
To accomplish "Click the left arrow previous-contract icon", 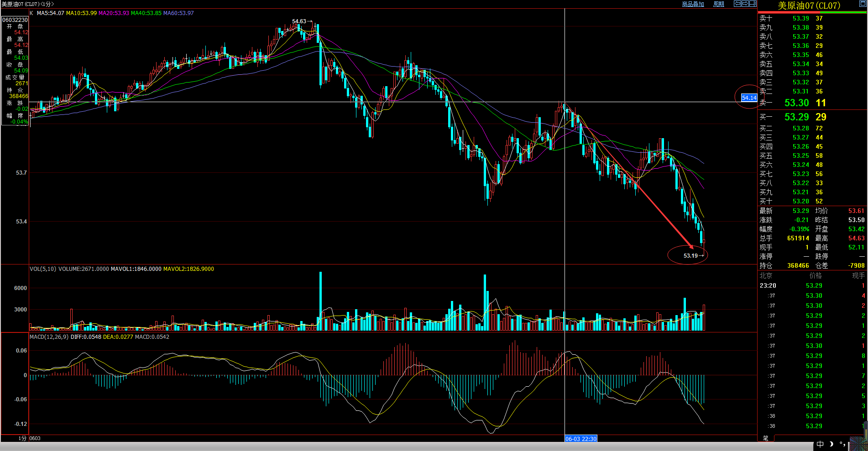I will 737,4.
